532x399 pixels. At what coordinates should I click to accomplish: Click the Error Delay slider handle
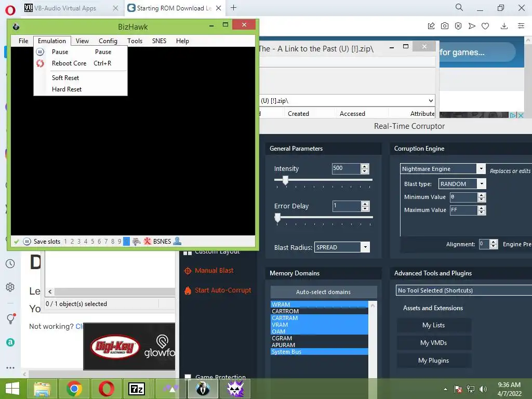(277, 218)
